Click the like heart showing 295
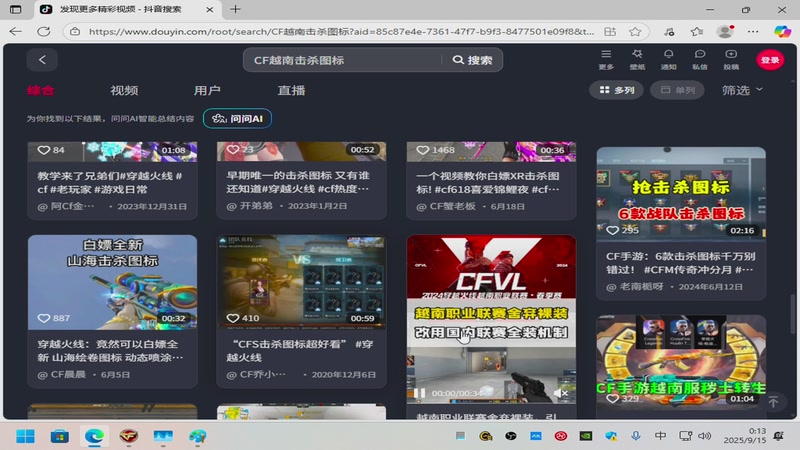The image size is (800, 450). (612, 230)
